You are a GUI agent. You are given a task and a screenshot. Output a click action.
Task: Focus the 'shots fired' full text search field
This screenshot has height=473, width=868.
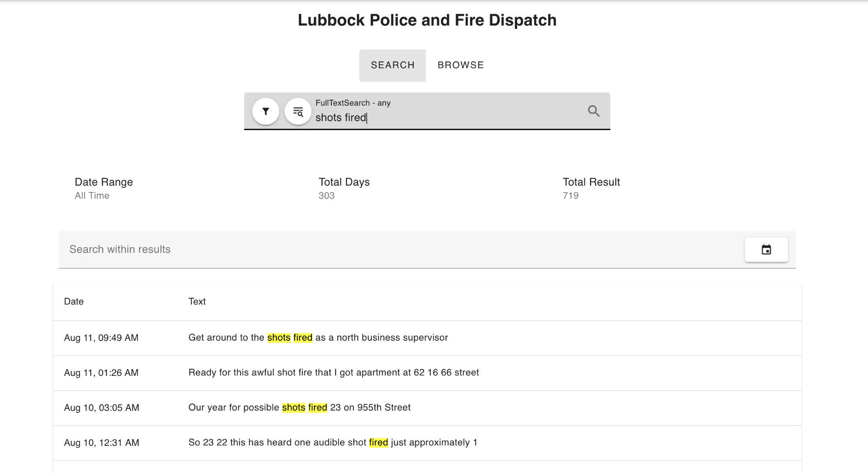(x=443, y=117)
